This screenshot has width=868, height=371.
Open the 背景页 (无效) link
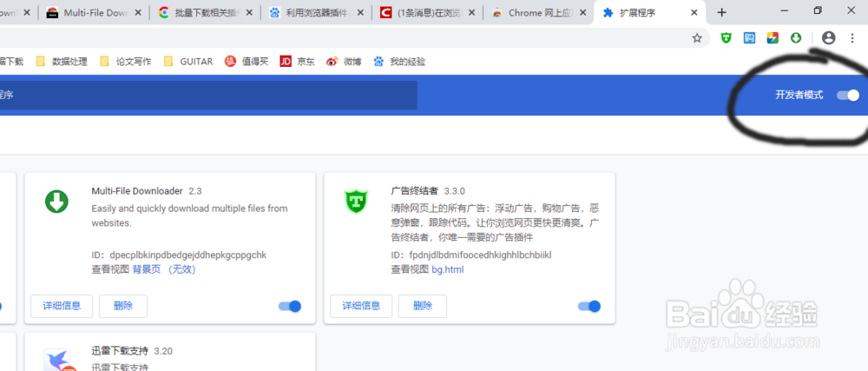pyautogui.click(x=164, y=269)
